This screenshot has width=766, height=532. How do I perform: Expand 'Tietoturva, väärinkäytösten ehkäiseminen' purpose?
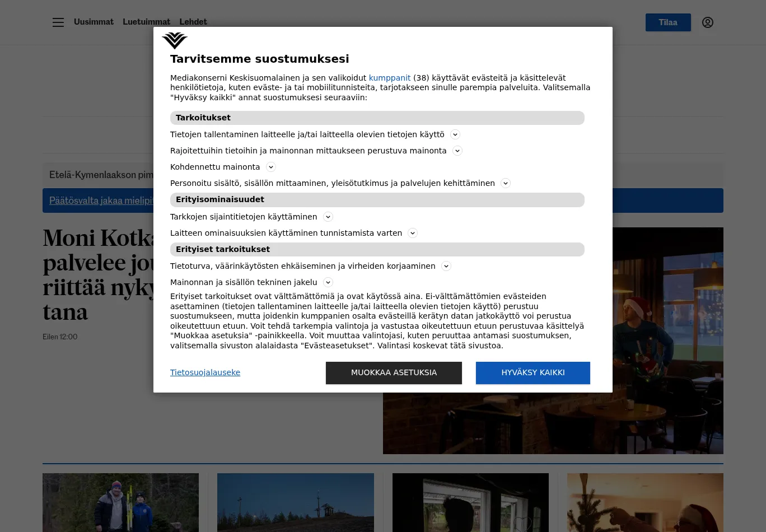(446, 267)
